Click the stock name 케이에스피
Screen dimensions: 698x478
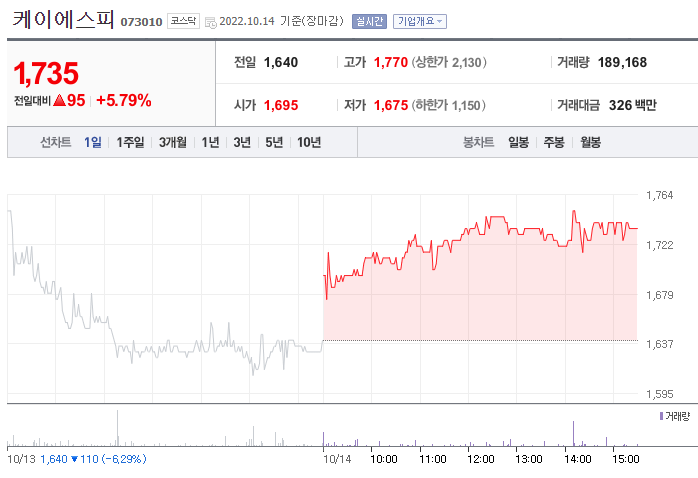pos(63,20)
